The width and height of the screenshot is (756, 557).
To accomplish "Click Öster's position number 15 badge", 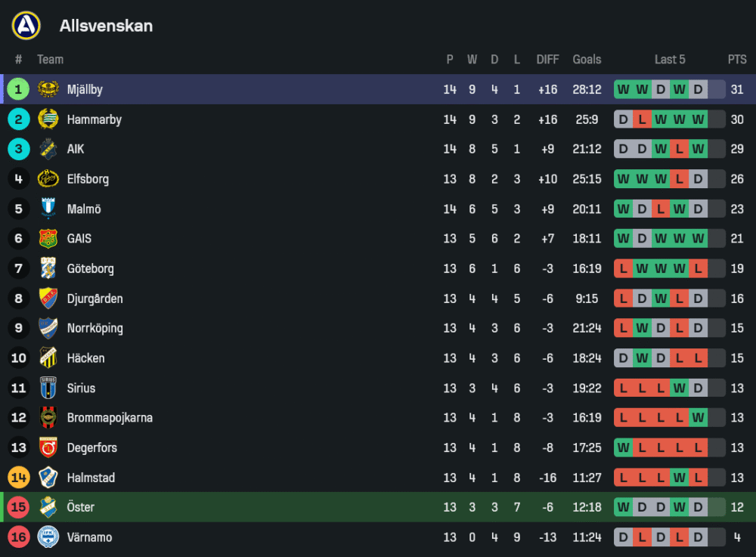I will click(19, 507).
